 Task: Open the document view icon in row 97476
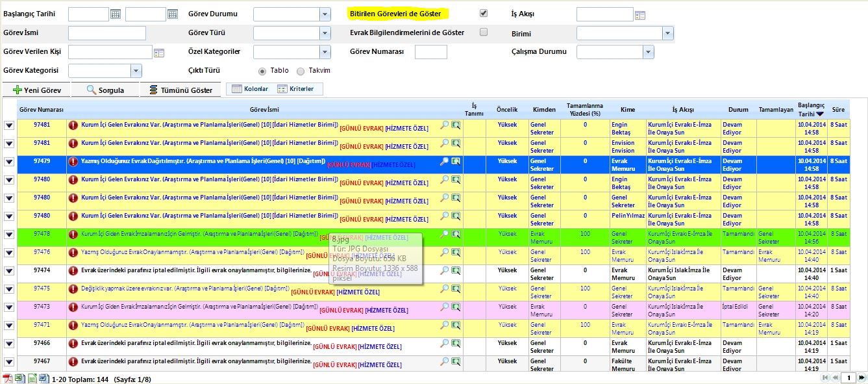tap(456, 252)
